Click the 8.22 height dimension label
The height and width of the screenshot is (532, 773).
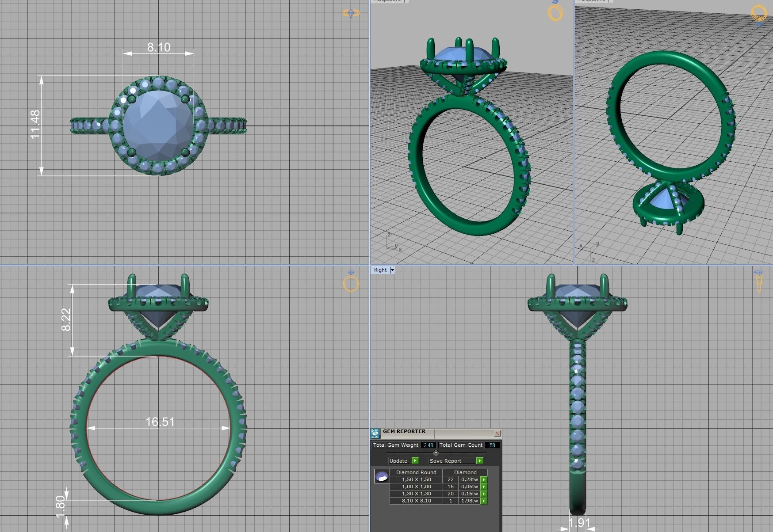coord(66,319)
